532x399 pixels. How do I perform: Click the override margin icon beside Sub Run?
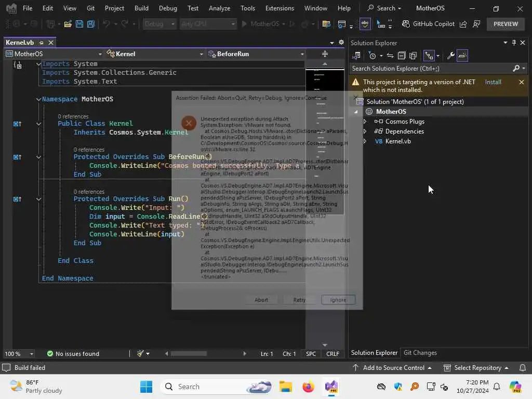[x=17, y=199]
